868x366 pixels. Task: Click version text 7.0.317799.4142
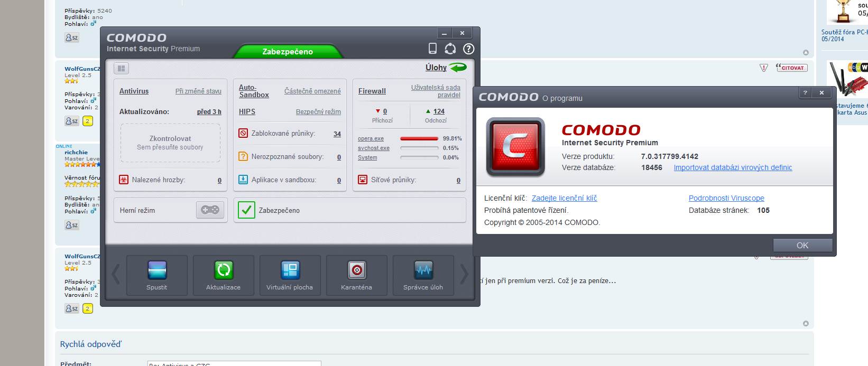point(669,156)
